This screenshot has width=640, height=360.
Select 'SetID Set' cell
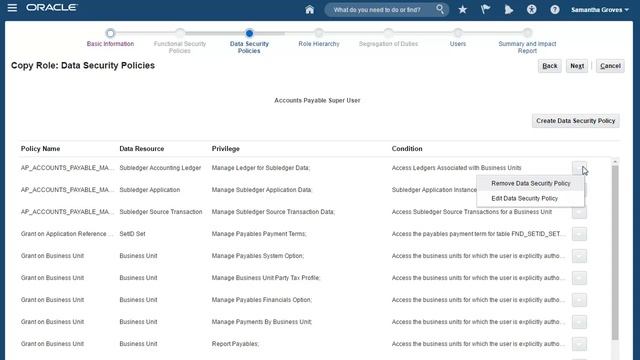[132, 234]
